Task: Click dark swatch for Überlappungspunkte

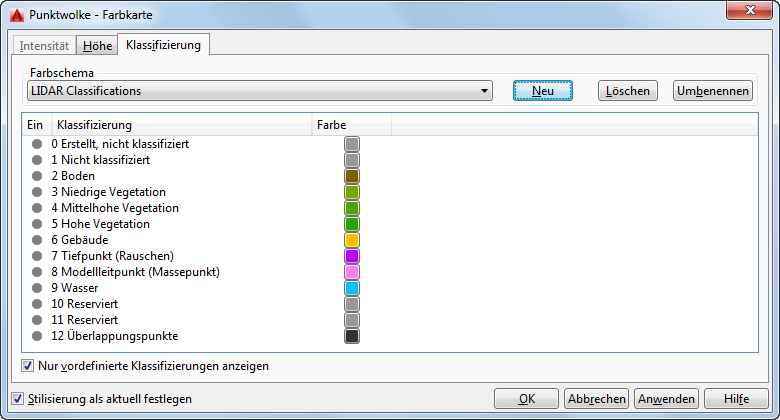Action: click(352, 336)
